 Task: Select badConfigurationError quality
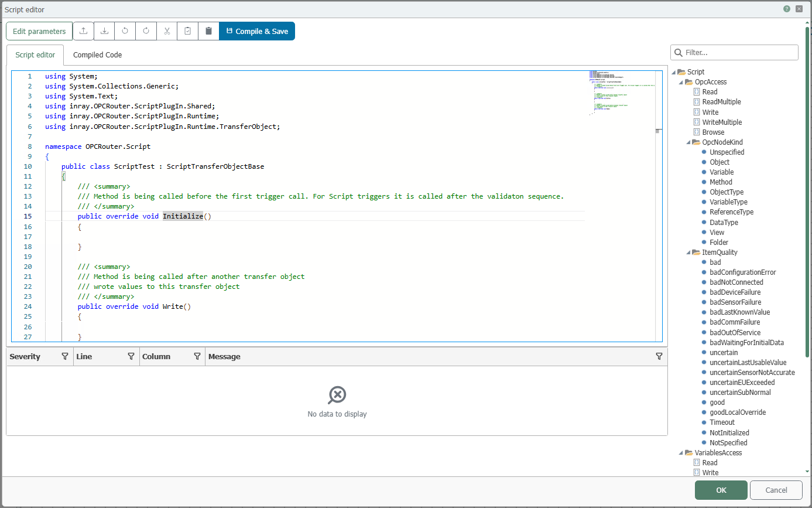[x=743, y=272]
